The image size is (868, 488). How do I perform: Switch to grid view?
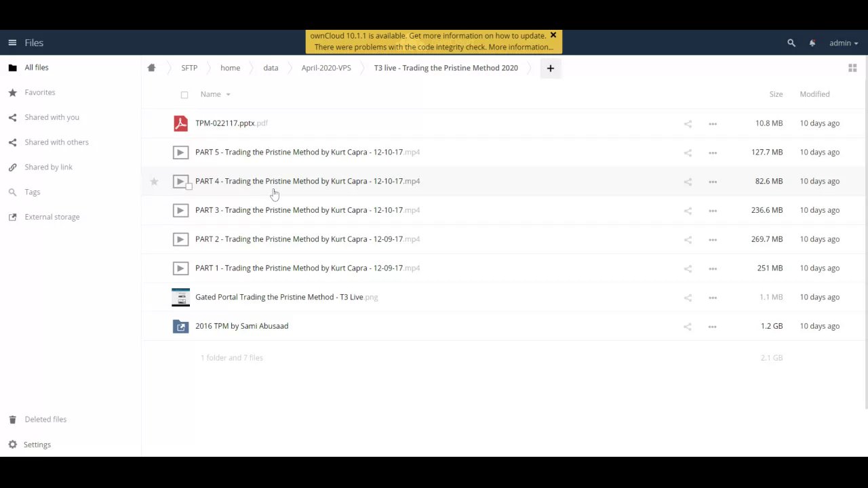[852, 68]
